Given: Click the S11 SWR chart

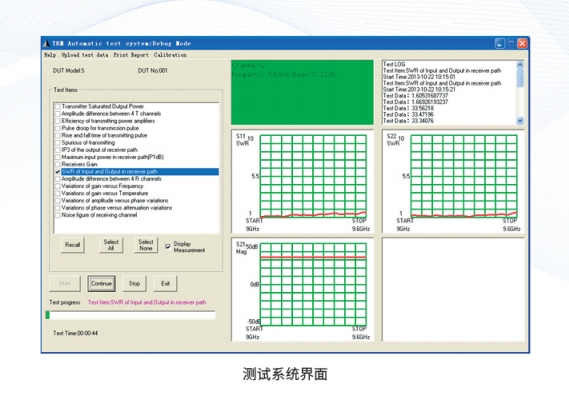Looking at the screenshot, I should coord(303,181).
